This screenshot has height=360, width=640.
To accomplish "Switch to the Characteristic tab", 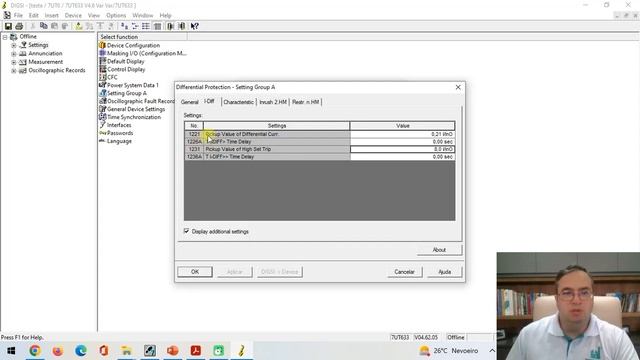I will [238, 102].
